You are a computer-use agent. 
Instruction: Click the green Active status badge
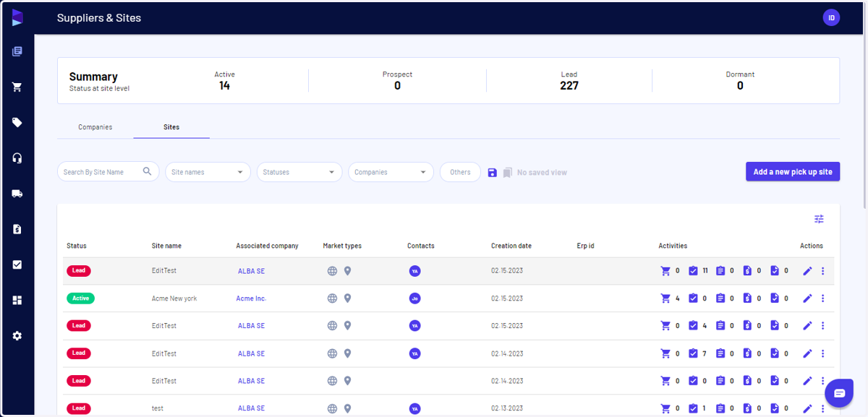coord(80,298)
